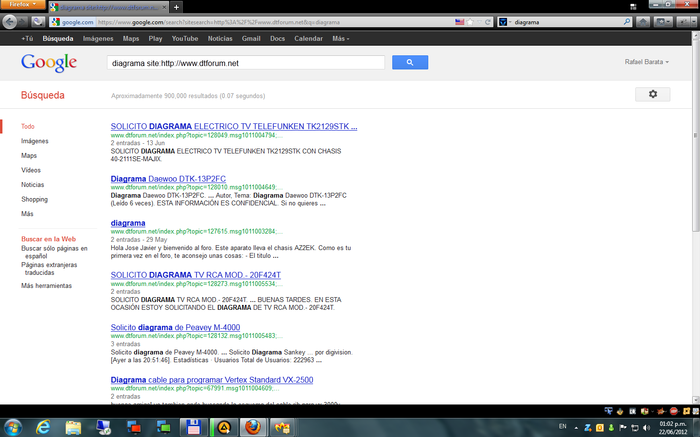Select Búsqueda in the Google top bar
Screen dimensions: 700x437
coord(58,38)
